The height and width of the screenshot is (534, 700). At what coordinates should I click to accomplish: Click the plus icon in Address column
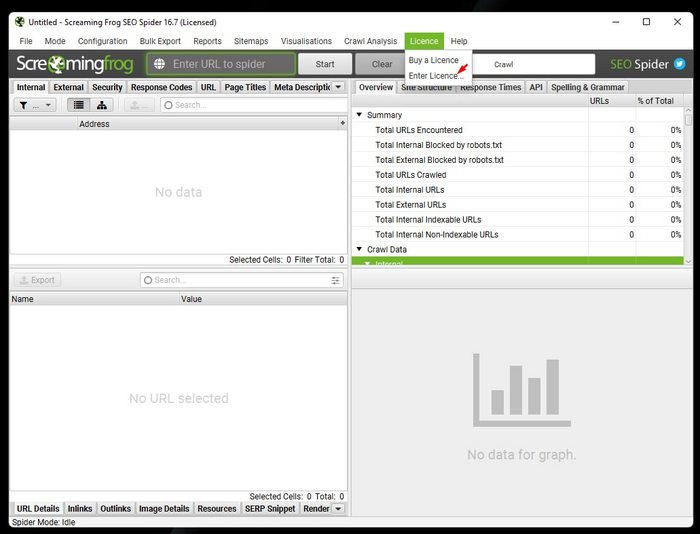pyautogui.click(x=342, y=123)
